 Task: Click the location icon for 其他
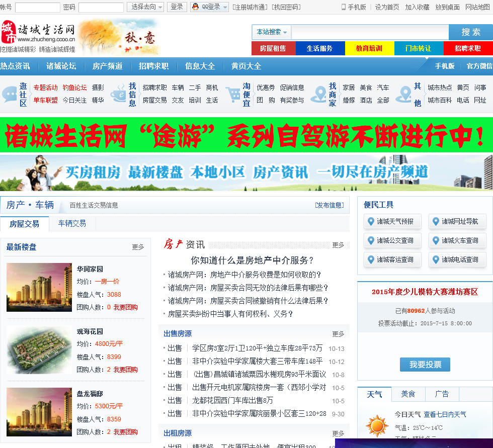coord(403,94)
